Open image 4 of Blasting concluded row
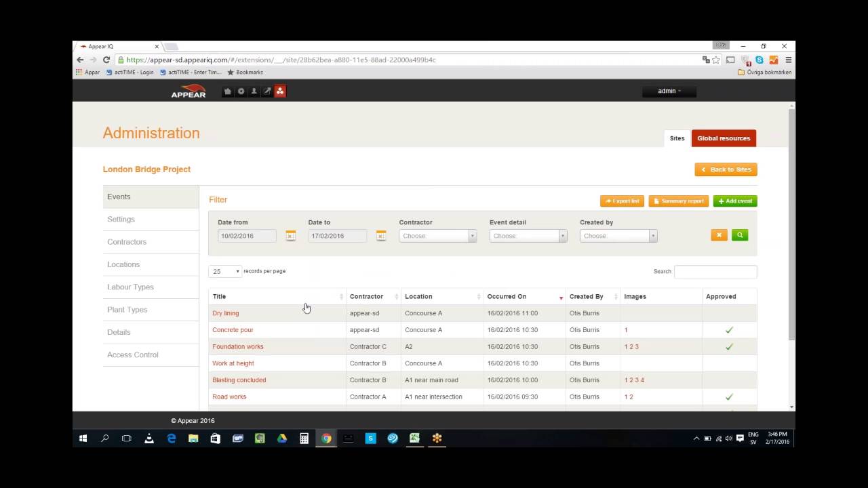The image size is (868, 488). (642, 380)
